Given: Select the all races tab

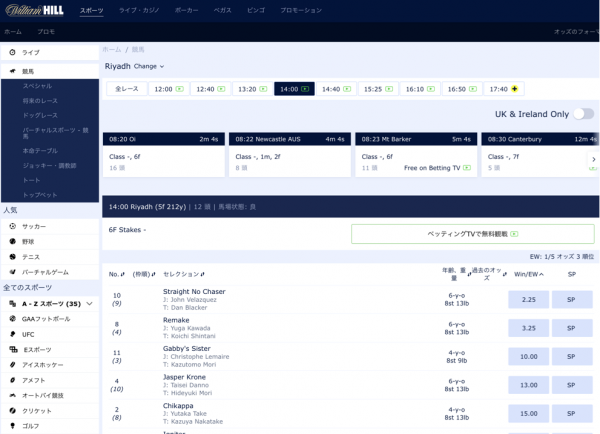Looking at the screenshot, I should (127, 89).
